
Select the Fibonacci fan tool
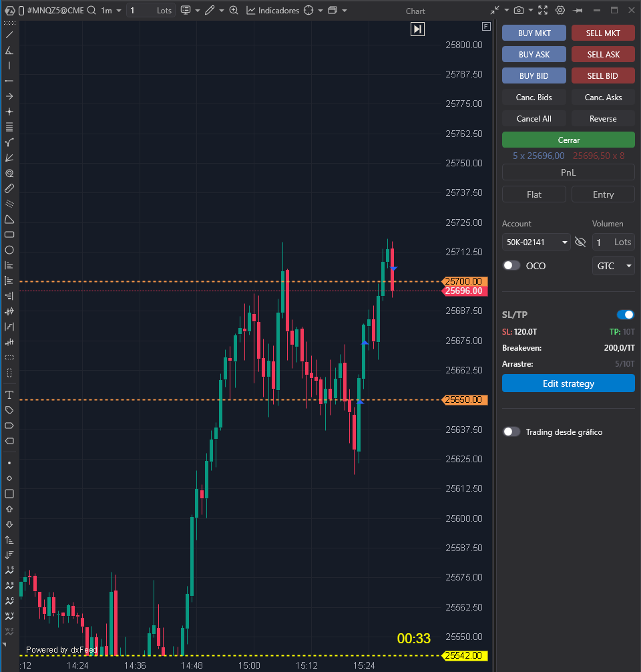point(9,158)
